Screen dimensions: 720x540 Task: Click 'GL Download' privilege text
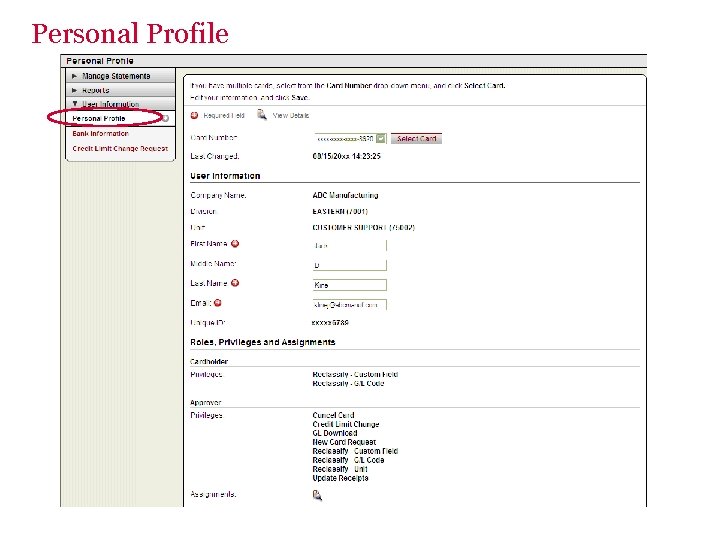pos(335,433)
